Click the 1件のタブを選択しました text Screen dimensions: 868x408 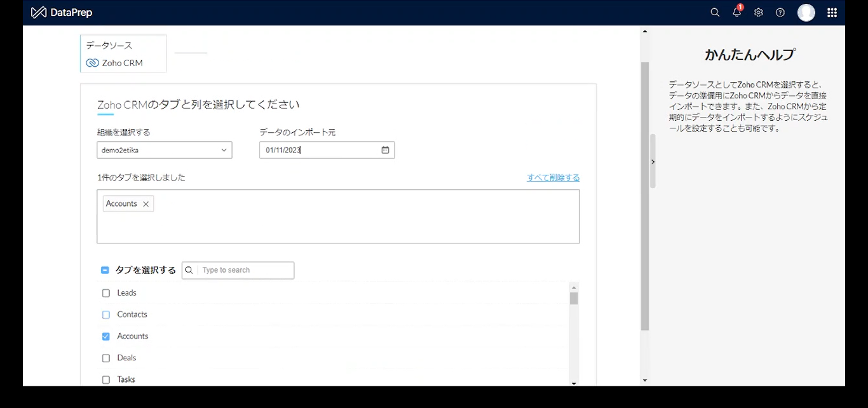(x=141, y=178)
